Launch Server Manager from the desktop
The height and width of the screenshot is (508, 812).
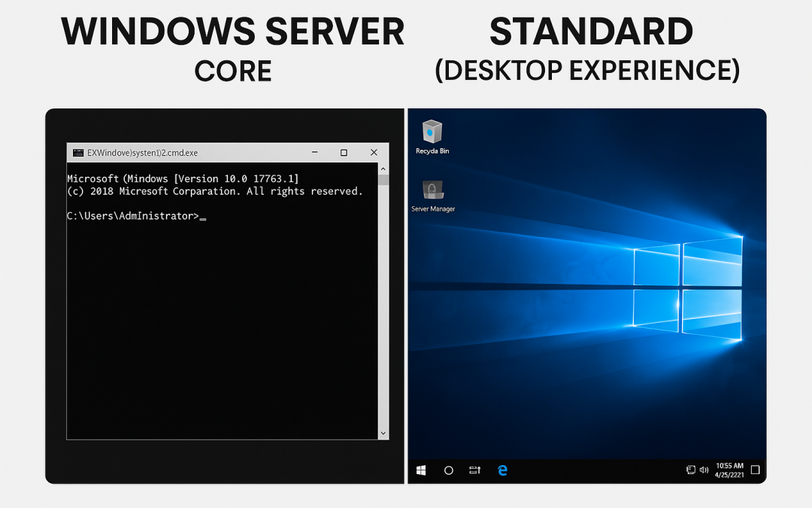(x=432, y=192)
